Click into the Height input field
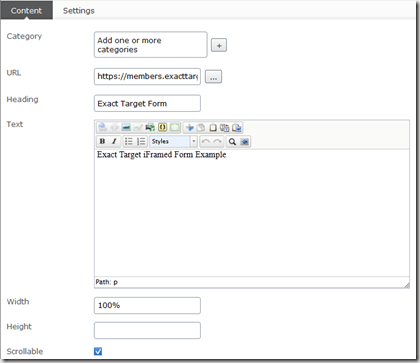Screen dimensions: 420x363 pos(147,330)
